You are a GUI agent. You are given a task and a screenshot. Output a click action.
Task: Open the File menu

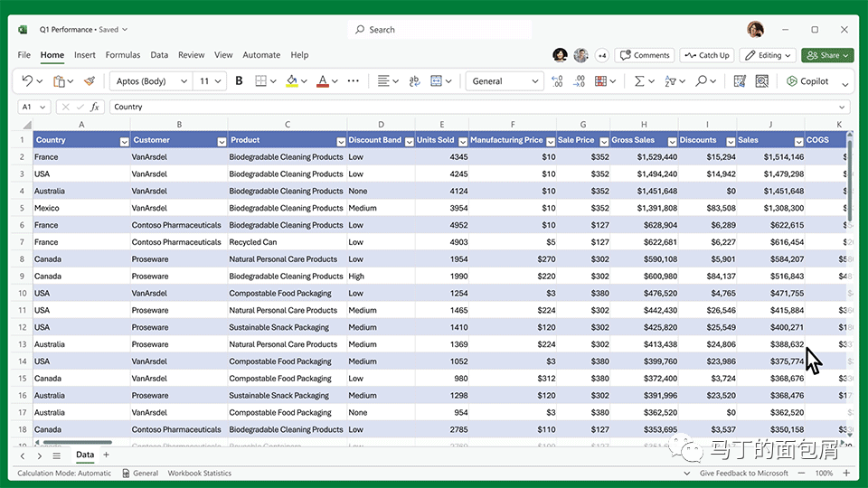pos(24,55)
